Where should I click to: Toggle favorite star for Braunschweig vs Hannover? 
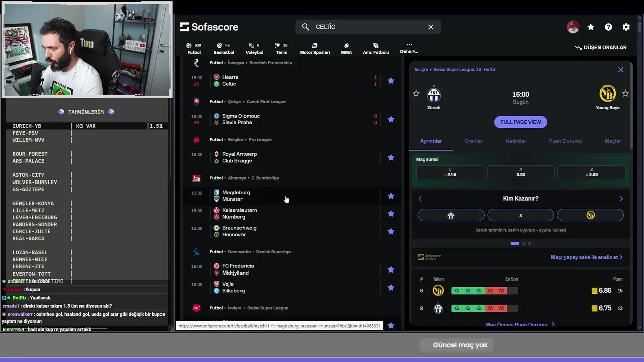tap(391, 231)
